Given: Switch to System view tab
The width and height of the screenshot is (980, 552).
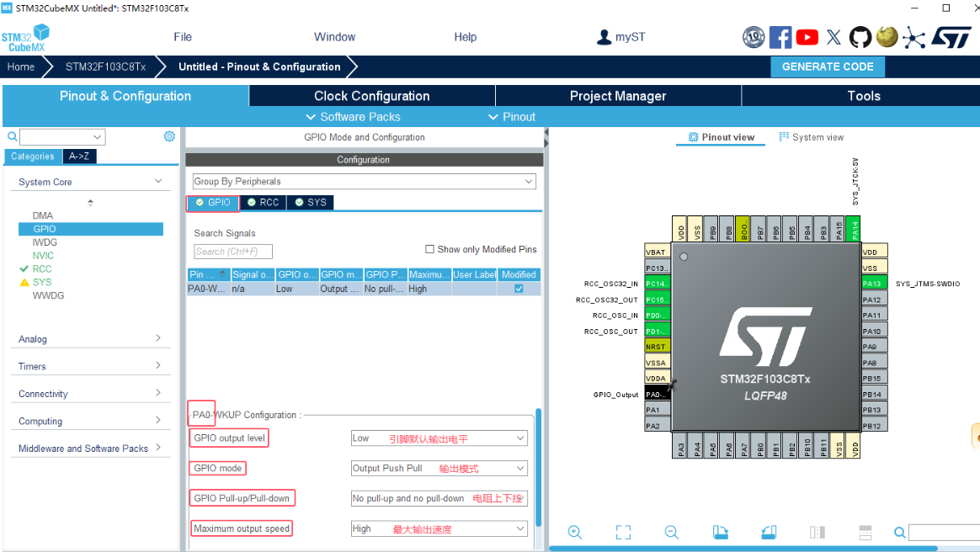Looking at the screenshot, I should click(812, 137).
